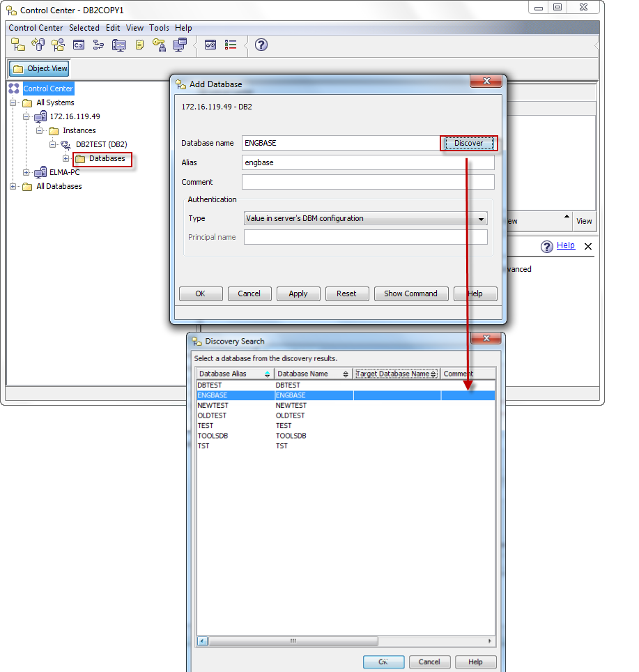The image size is (639, 672).
Task: Open the Tools menu
Action: [159, 28]
